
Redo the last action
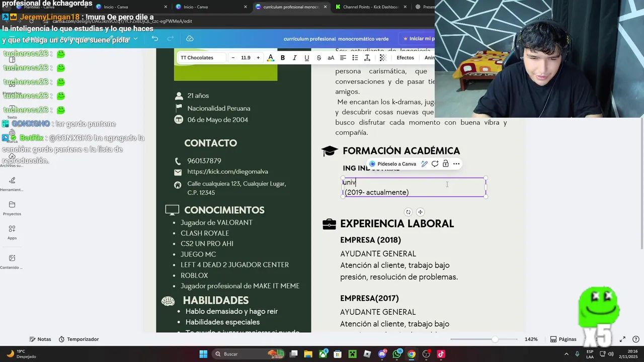pyautogui.click(x=171, y=39)
